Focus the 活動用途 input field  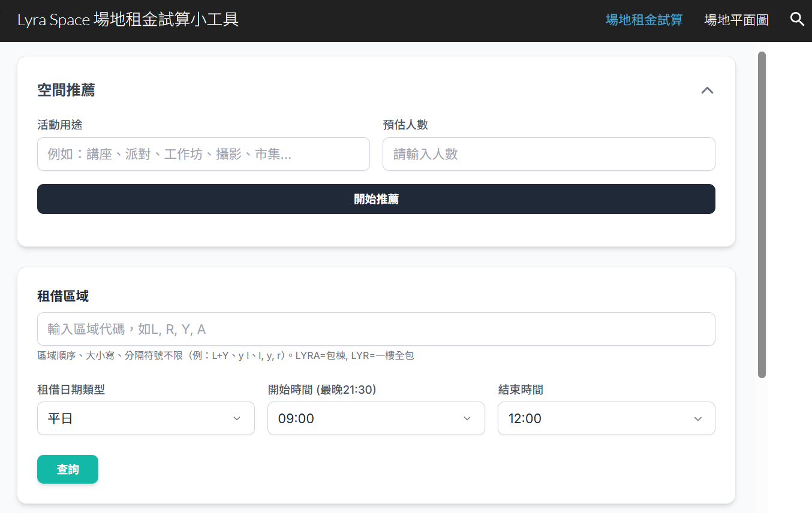click(x=203, y=154)
